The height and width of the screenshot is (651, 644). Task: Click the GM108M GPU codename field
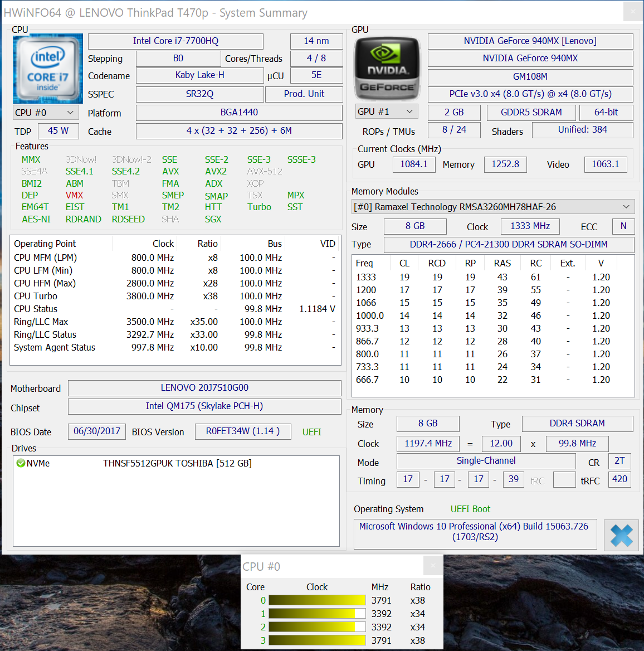coord(530,77)
